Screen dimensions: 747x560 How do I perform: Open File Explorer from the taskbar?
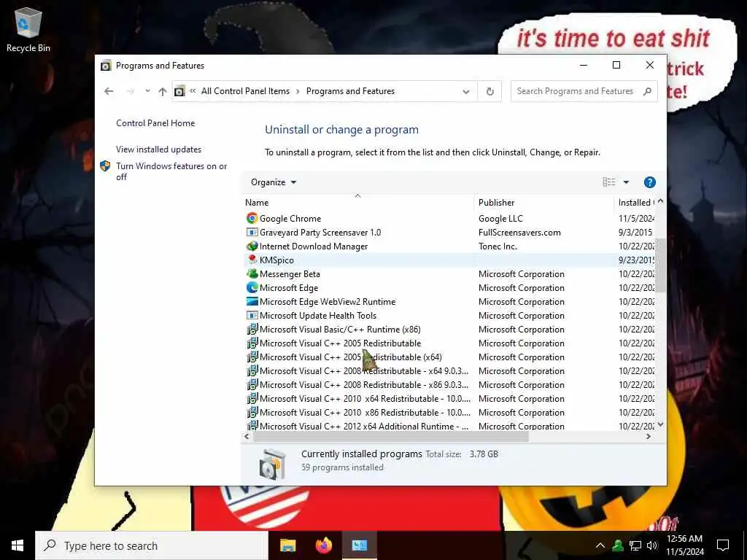pyautogui.click(x=287, y=545)
